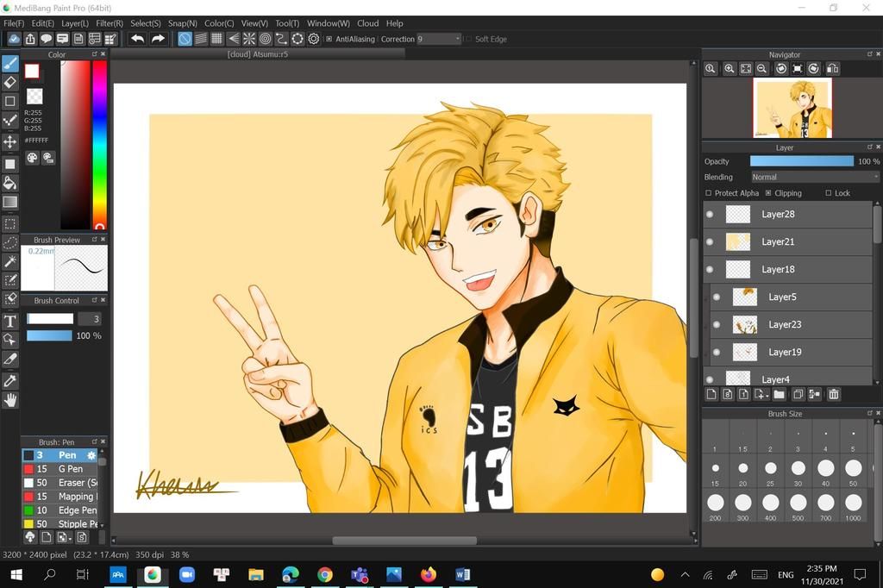Click the Redo arrow in toolbar
883x588 pixels.
[x=159, y=39]
